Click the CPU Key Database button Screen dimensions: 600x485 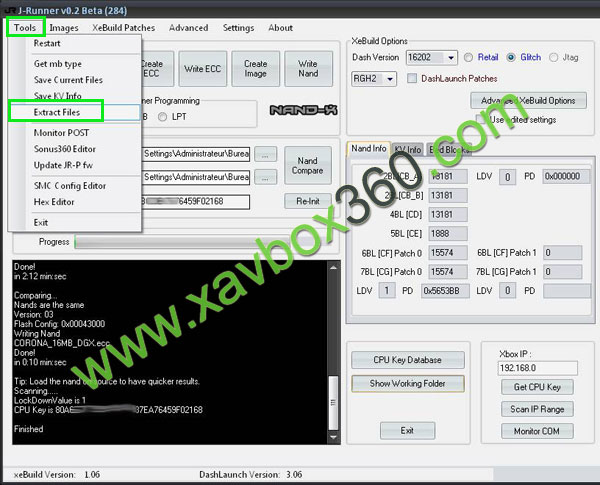pos(408,360)
